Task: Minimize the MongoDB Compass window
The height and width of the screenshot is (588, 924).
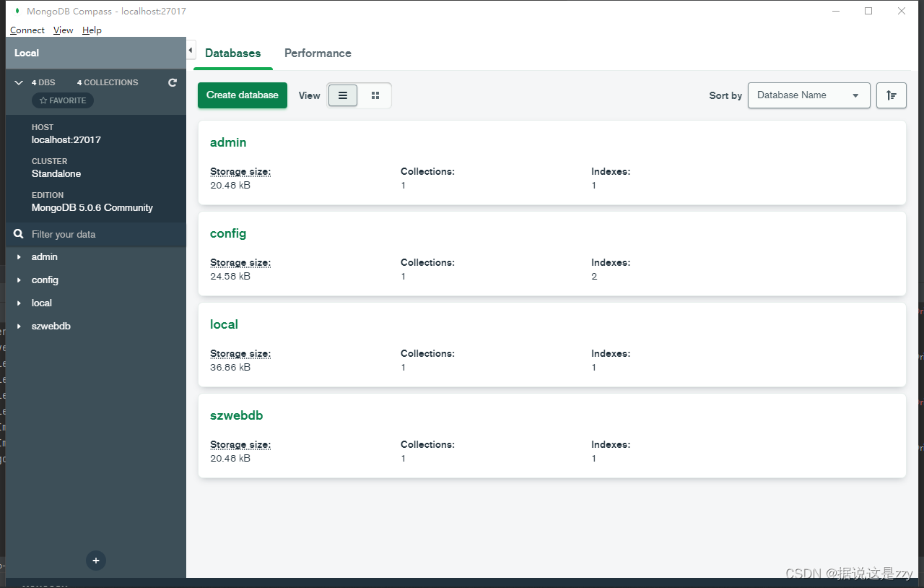Action: (x=835, y=11)
